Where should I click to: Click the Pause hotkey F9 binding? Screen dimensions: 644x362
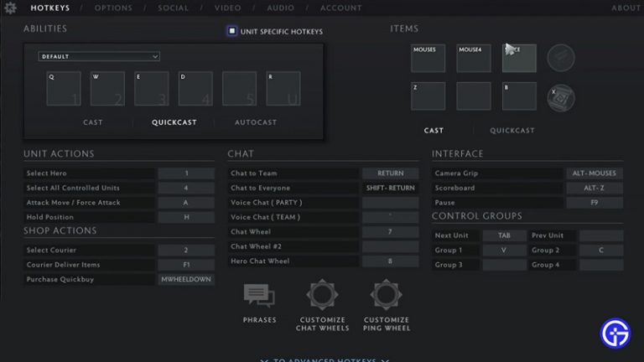[595, 203]
